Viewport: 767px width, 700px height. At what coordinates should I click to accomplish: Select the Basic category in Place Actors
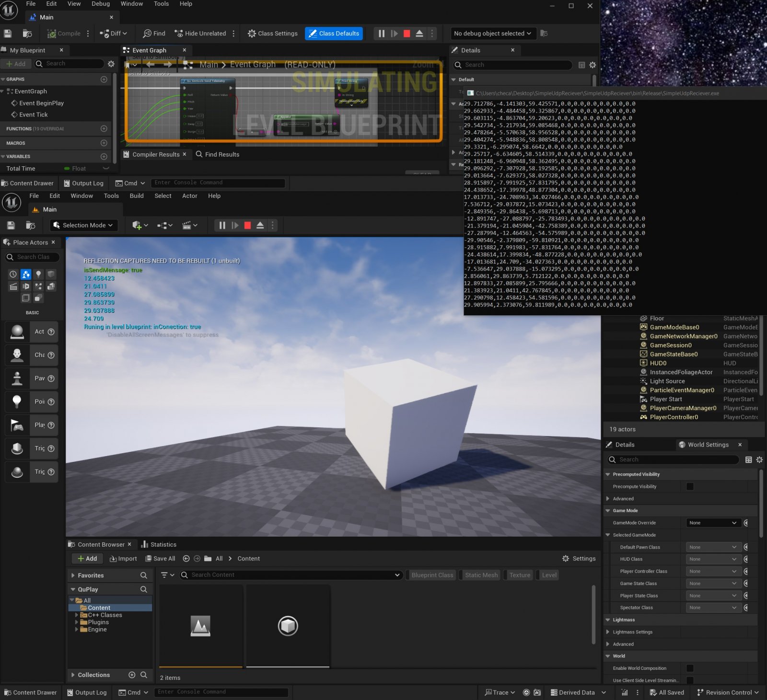26,275
